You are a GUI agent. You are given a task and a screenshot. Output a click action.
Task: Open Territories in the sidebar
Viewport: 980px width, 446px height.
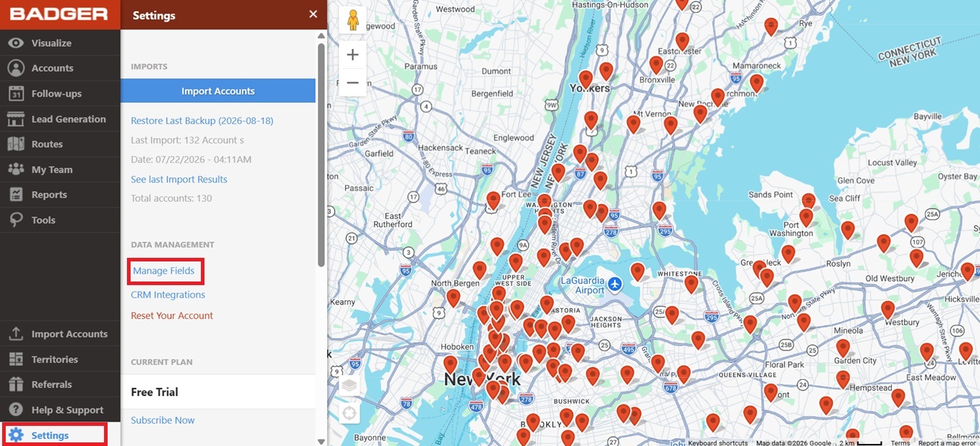pyautogui.click(x=60, y=359)
